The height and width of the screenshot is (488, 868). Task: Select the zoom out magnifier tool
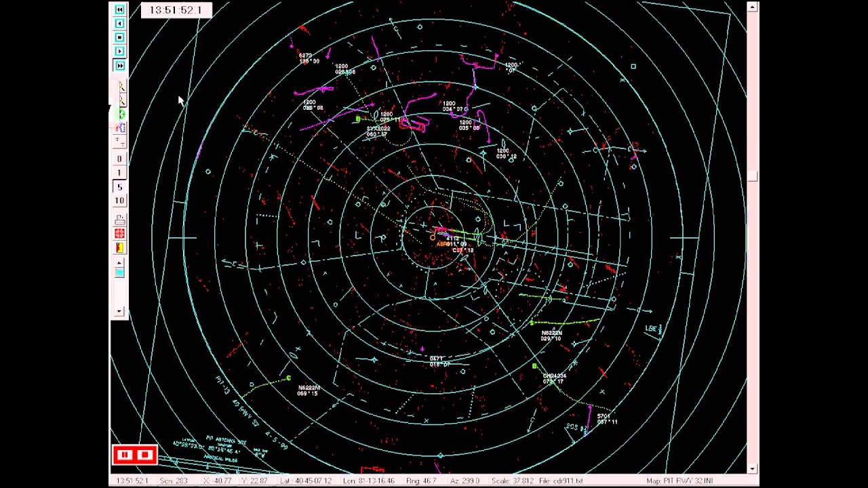pyautogui.click(x=121, y=101)
